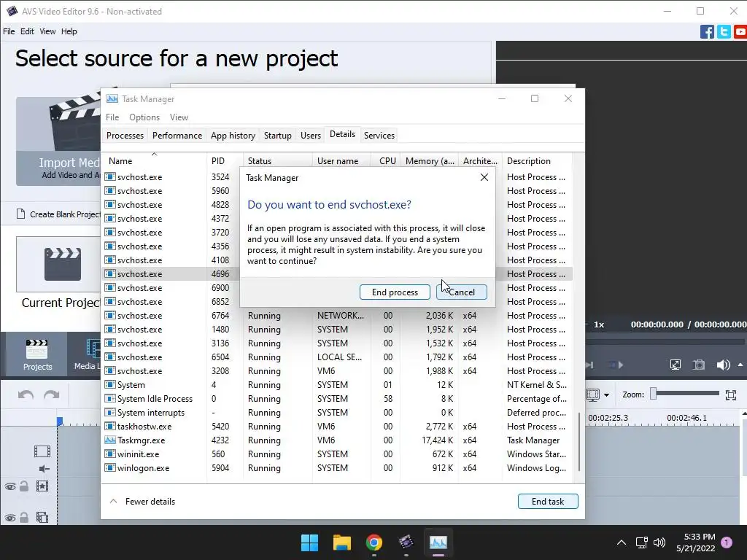Select the Current Project thumbnail
This screenshot has height=560, width=747.
pyautogui.click(x=58, y=264)
